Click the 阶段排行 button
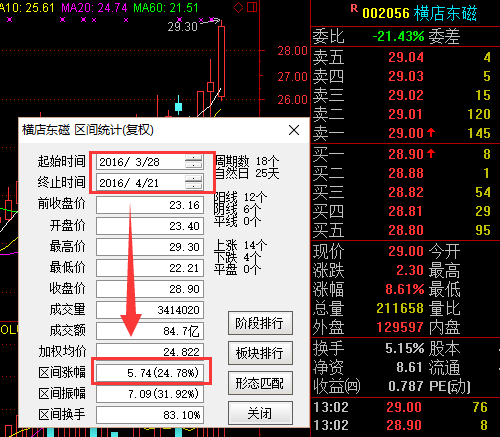500x437 pixels. (260, 323)
